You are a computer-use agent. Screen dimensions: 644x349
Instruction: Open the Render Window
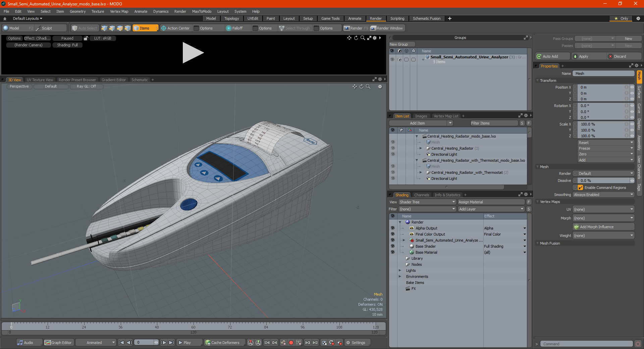(x=387, y=28)
